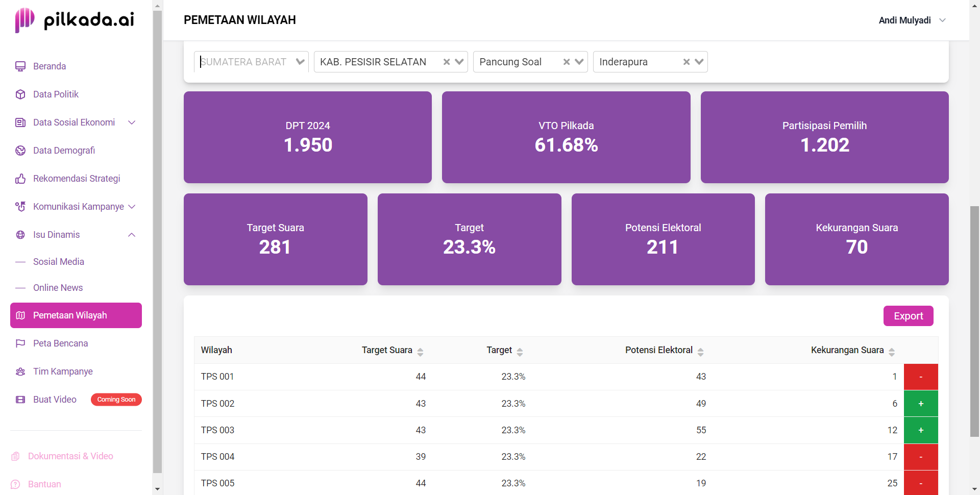
Task: Sort table by Potensi Elektoral column
Action: coord(700,352)
